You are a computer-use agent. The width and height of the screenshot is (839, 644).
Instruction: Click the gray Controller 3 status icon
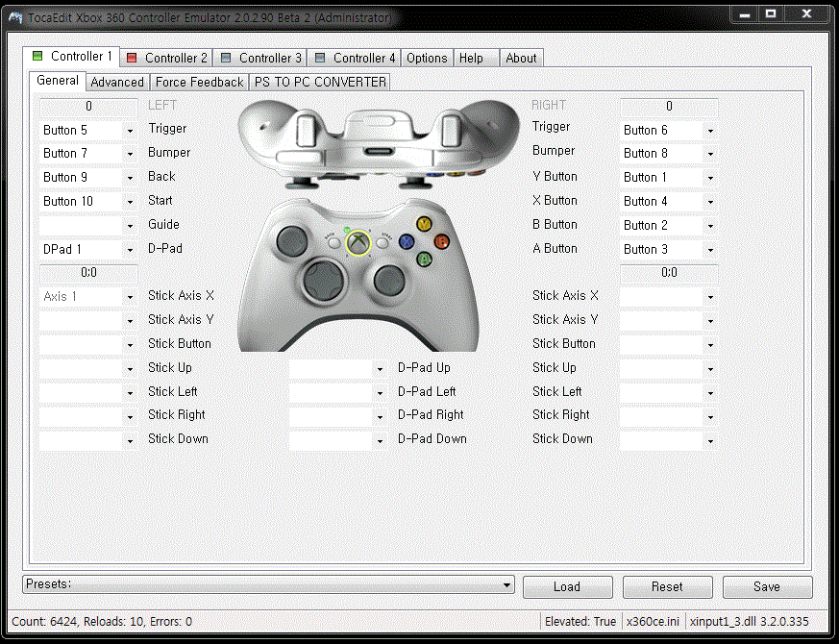point(226,58)
